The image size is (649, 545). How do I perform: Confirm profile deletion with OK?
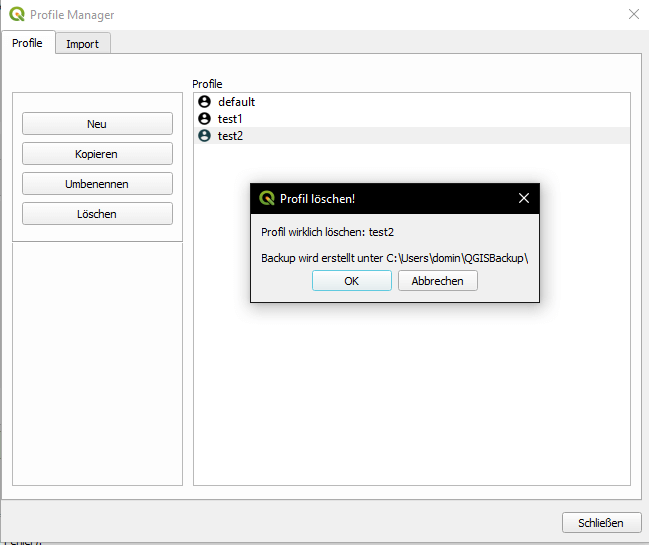pyautogui.click(x=351, y=281)
